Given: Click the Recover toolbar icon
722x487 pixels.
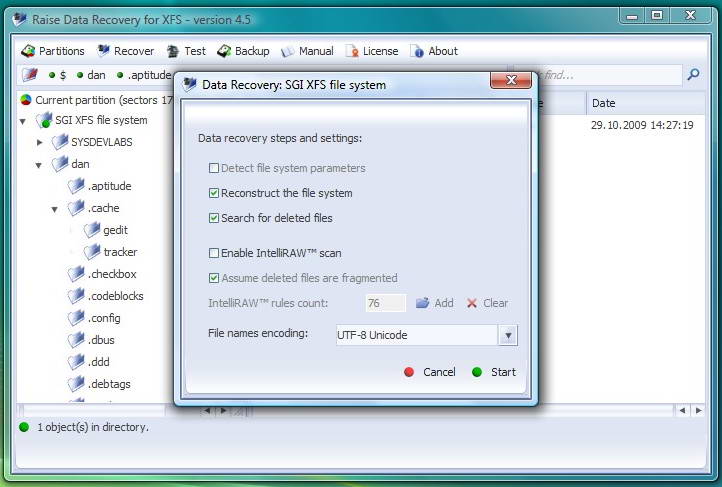Looking at the screenshot, I should [103, 51].
